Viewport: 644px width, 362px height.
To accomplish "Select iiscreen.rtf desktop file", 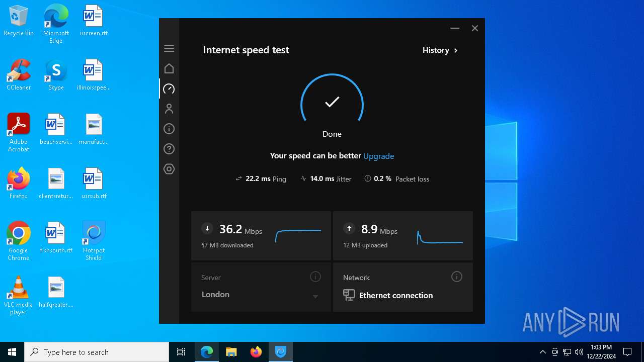I will click(94, 21).
